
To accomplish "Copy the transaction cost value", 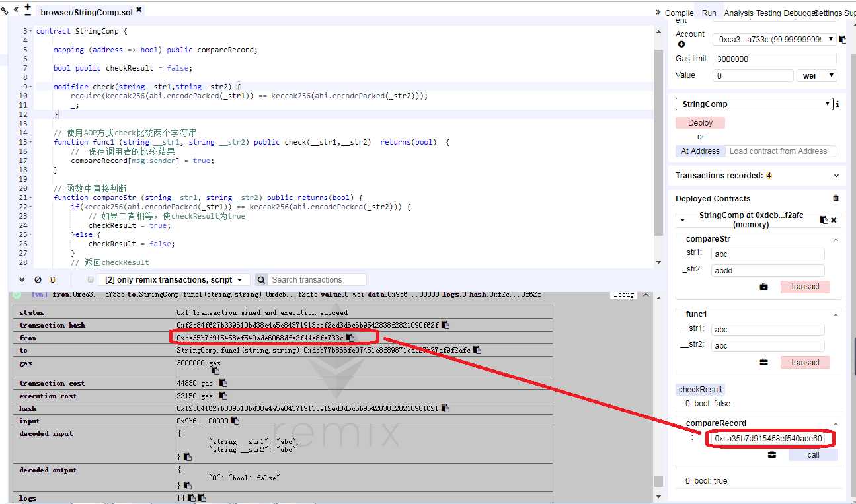I will [223, 383].
